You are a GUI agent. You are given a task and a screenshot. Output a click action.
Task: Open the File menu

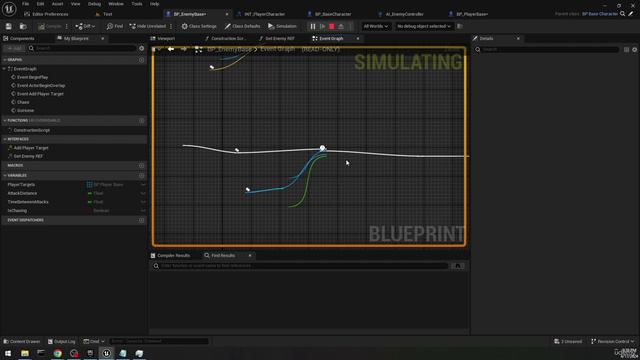tap(25, 4)
